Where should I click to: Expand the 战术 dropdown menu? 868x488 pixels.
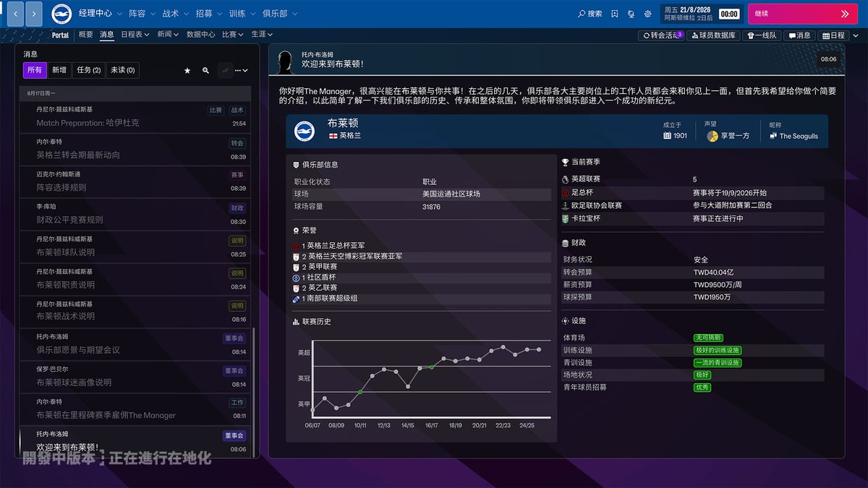point(175,14)
